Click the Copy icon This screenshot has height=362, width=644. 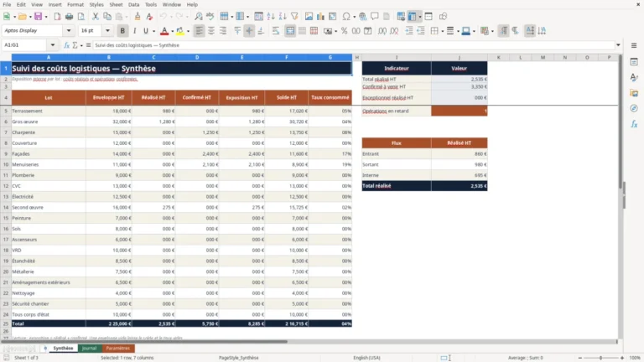coord(107,17)
